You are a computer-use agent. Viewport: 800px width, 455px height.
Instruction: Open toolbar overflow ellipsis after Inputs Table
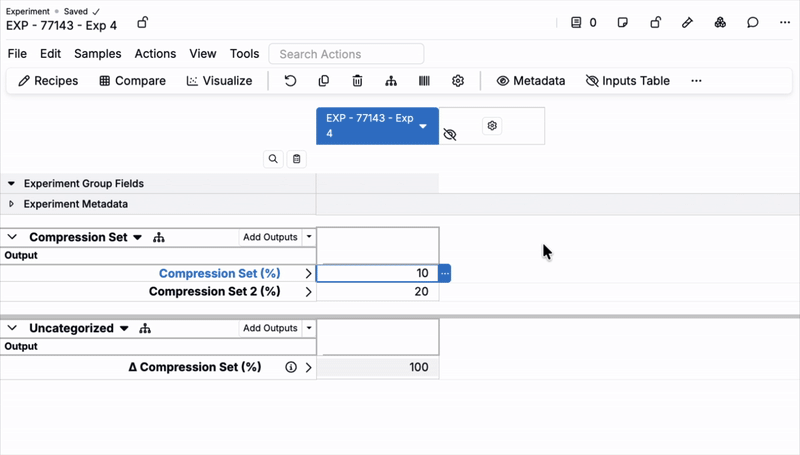[x=696, y=81]
